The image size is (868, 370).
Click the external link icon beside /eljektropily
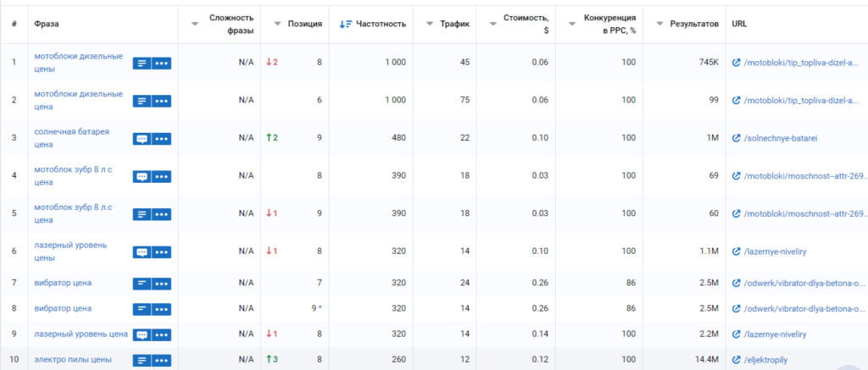point(736,360)
